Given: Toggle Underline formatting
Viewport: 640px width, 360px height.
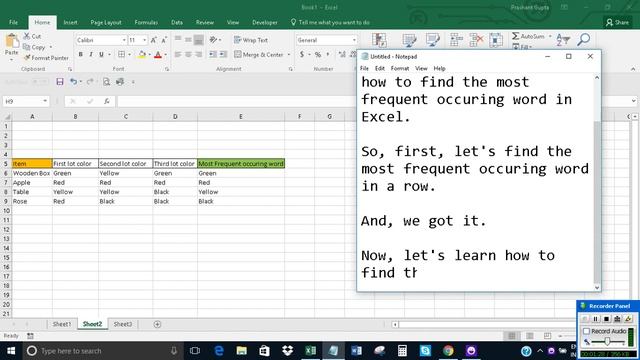Looking at the screenshot, I should (101, 54).
